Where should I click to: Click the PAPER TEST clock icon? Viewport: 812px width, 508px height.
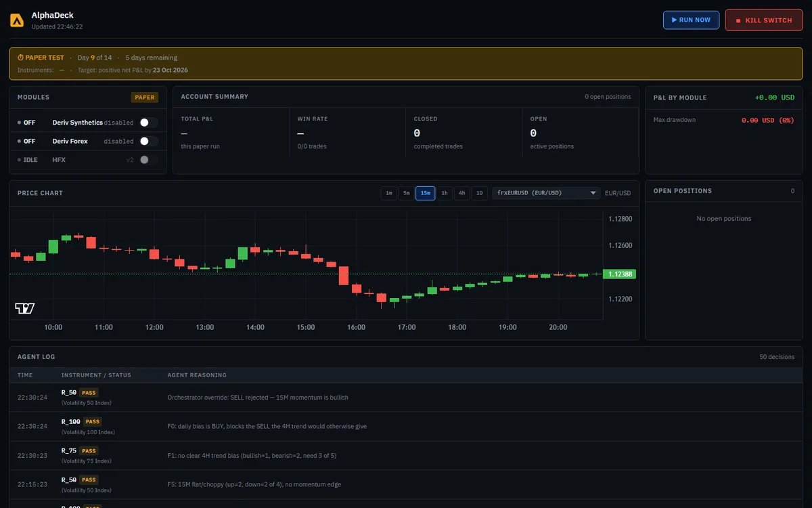20,58
